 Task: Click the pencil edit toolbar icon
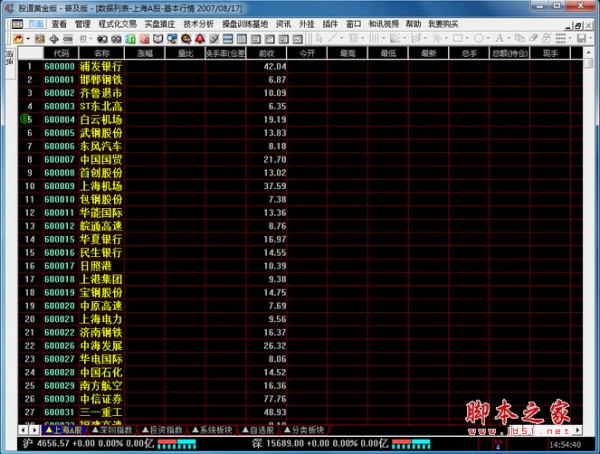214,39
